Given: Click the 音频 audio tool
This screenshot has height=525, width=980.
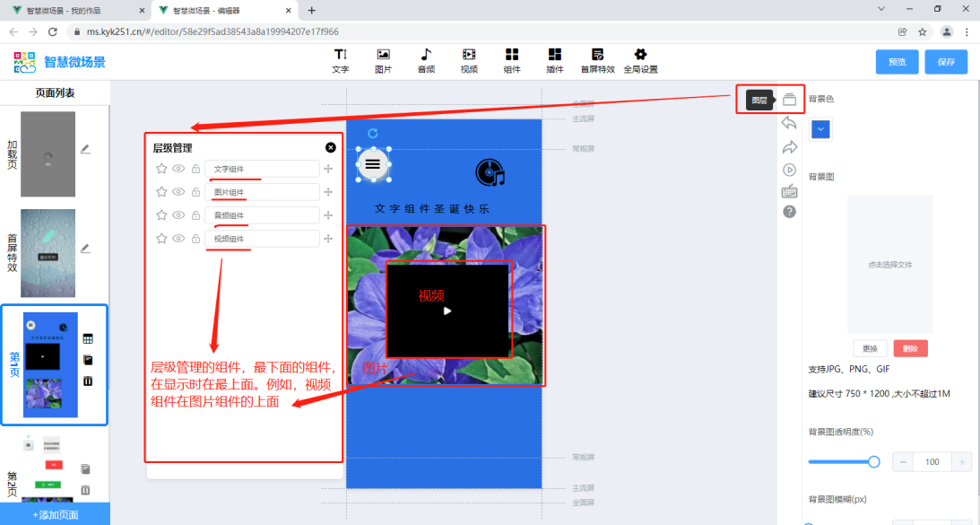Looking at the screenshot, I should click(x=426, y=60).
